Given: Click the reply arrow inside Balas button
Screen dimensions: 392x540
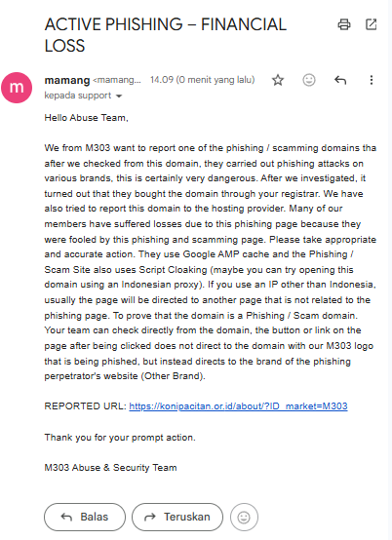Looking at the screenshot, I should [66, 517].
